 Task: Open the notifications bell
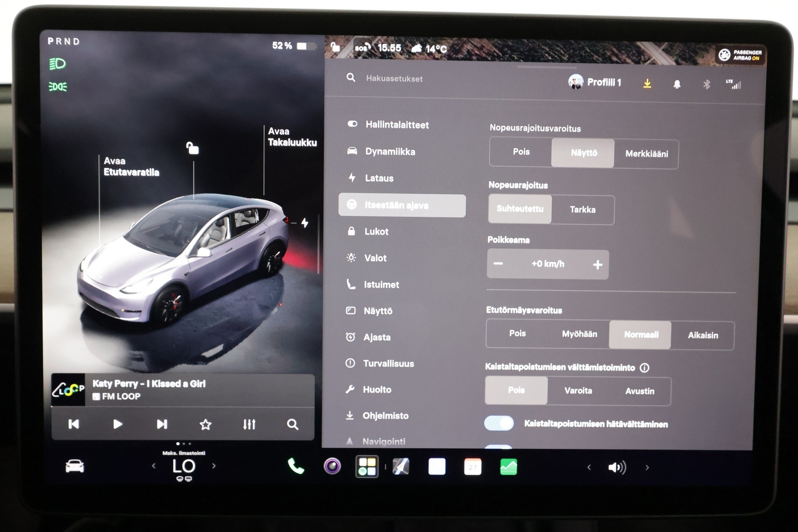pyautogui.click(x=677, y=84)
